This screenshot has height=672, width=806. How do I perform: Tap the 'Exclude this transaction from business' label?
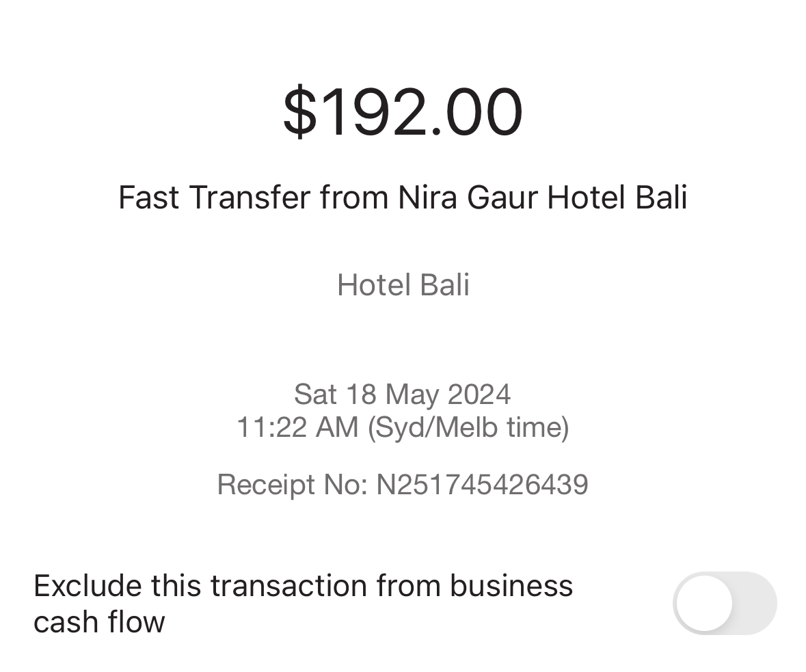pyautogui.click(x=304, y=586)
